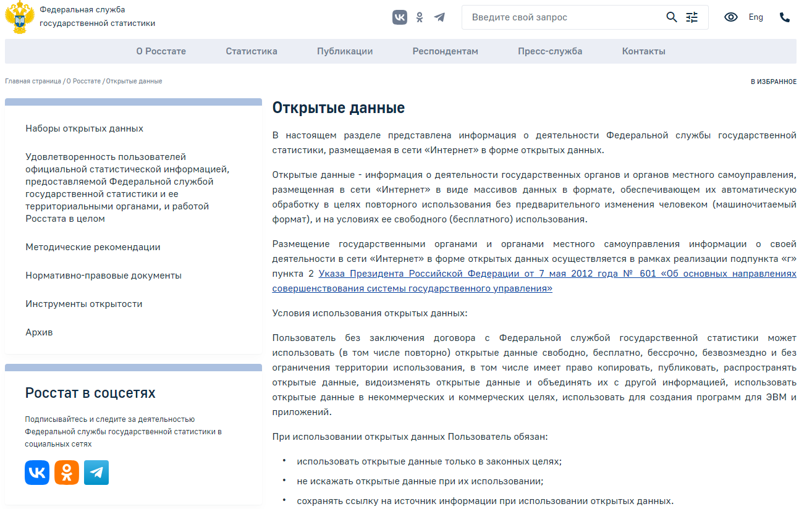Expand the Статистика navigation menu

tap(252, 51)
